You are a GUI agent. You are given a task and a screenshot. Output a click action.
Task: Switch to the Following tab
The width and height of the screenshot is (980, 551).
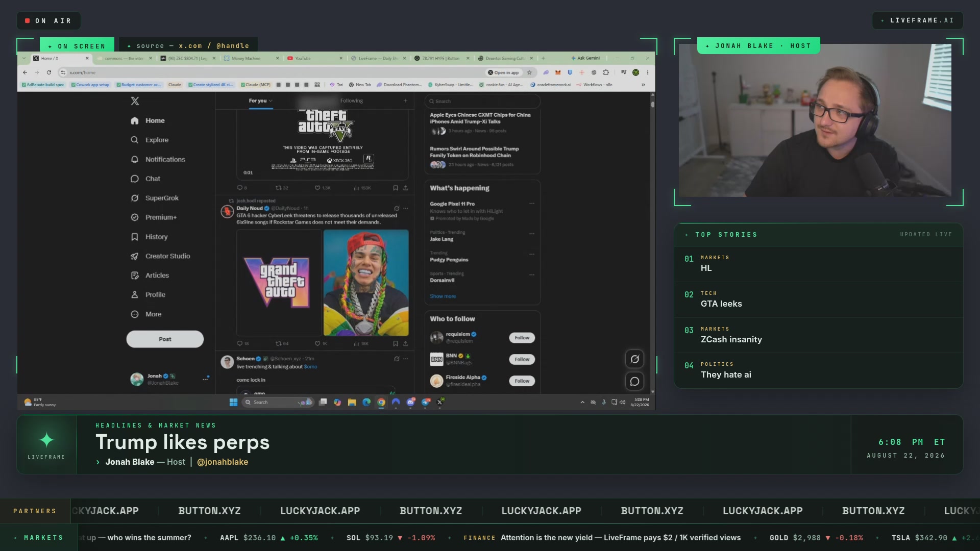pyautogui.click(x=352, y=101)
